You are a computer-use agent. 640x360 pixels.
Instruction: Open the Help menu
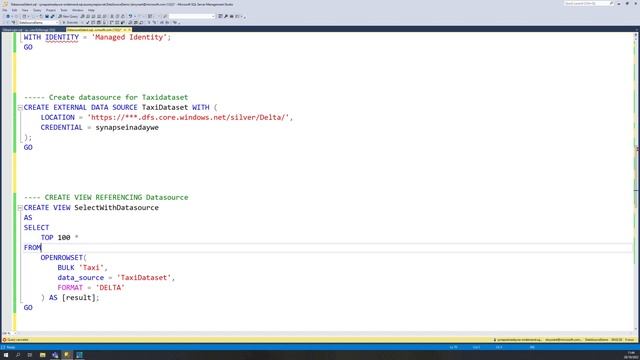(x=91, y=10)
